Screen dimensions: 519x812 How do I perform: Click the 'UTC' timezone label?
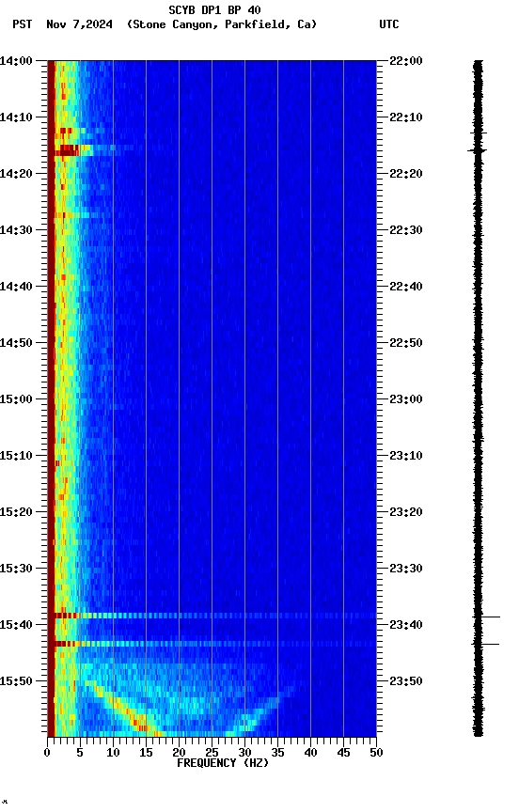pos(389,24)
